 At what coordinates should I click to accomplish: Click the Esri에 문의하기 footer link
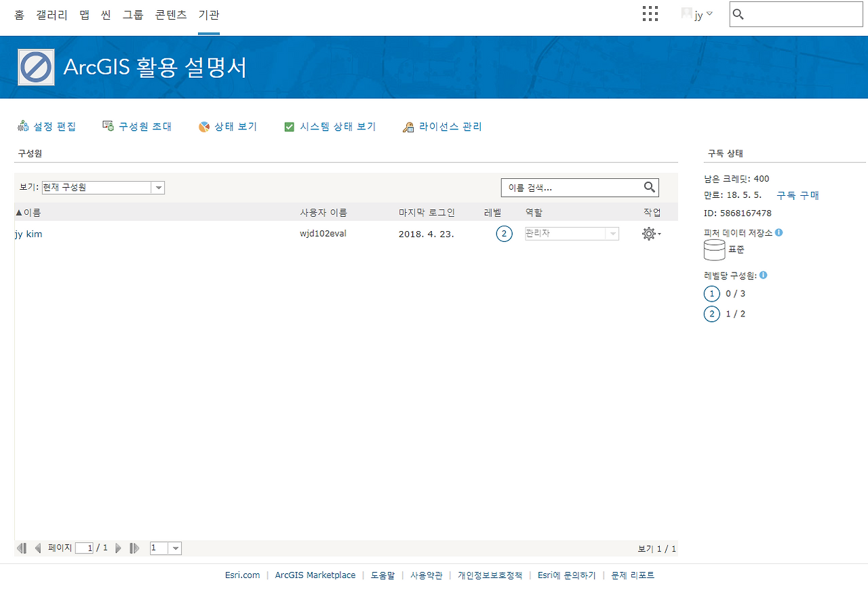tap(567, 575)
